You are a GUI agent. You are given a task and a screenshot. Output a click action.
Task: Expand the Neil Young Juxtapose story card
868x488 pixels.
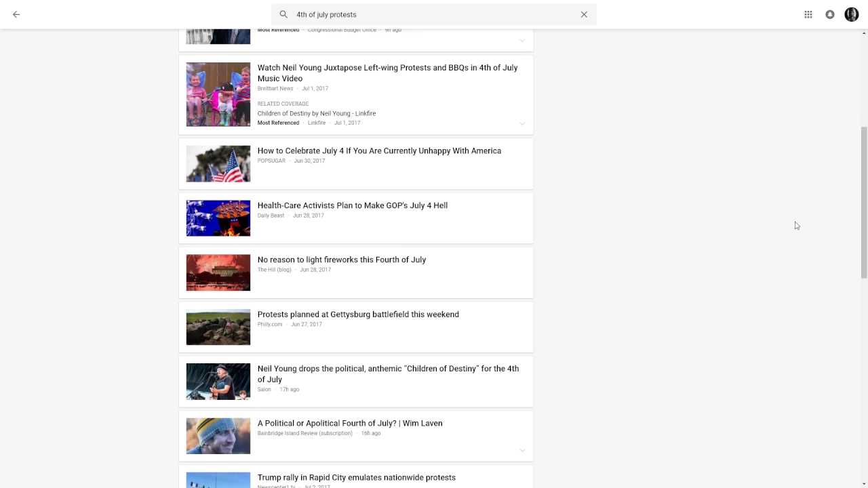[522, 124]
